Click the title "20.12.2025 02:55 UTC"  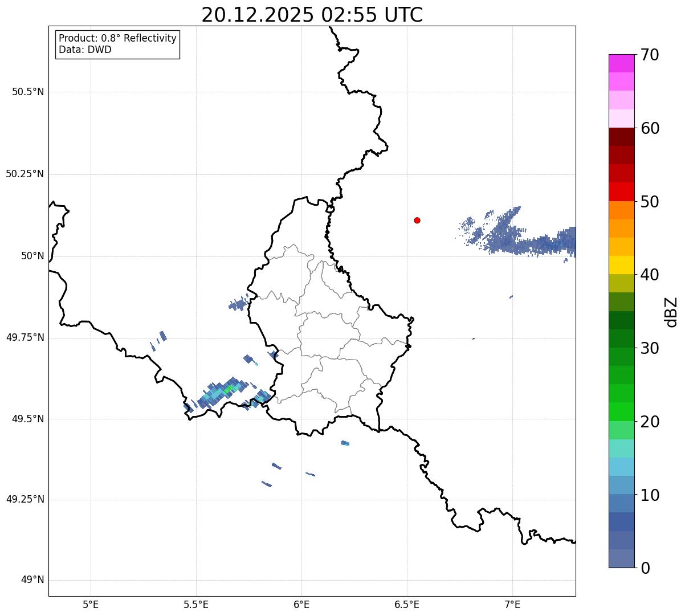point(312,15)
